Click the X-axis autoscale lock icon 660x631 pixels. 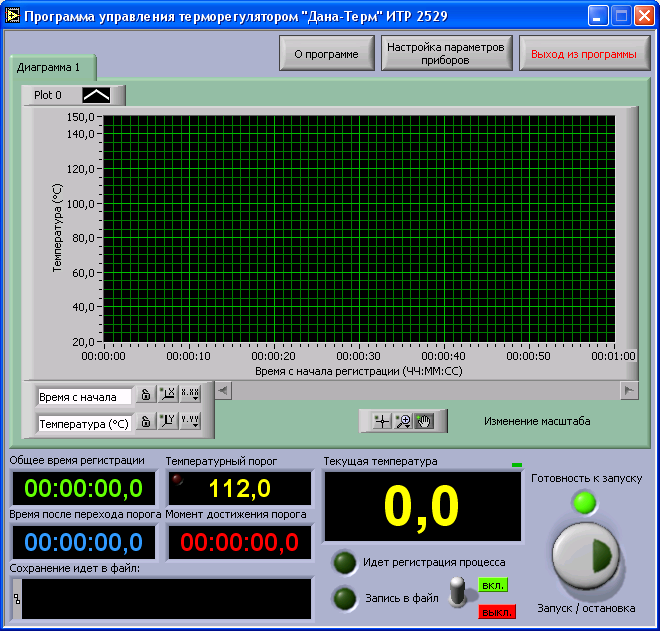pos(146,395)
